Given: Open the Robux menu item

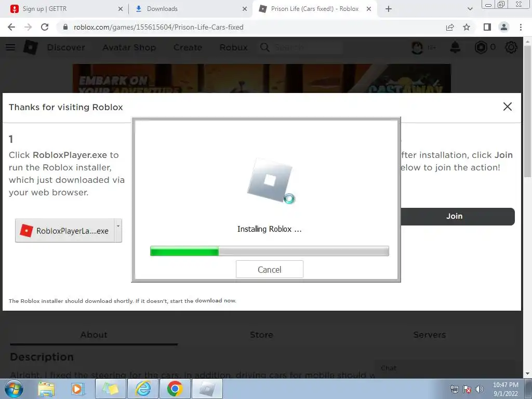Looking at the screenshot, I should click(233, 47).
